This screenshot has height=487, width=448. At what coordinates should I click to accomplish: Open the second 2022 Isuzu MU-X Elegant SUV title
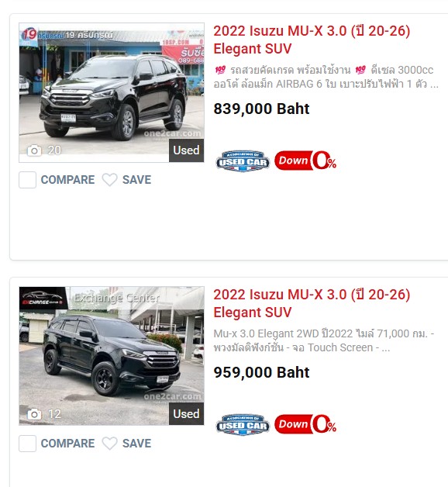312,303
